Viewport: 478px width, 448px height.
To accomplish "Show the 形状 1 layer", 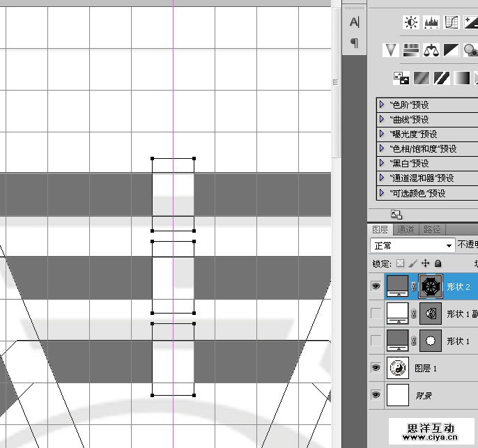I will coord(376,341).
